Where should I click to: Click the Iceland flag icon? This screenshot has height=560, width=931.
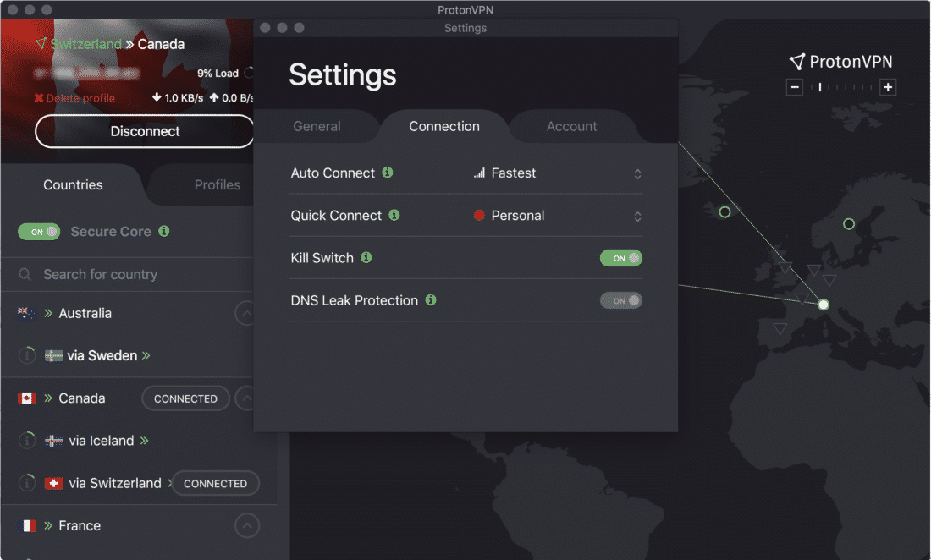coord(53,441)
